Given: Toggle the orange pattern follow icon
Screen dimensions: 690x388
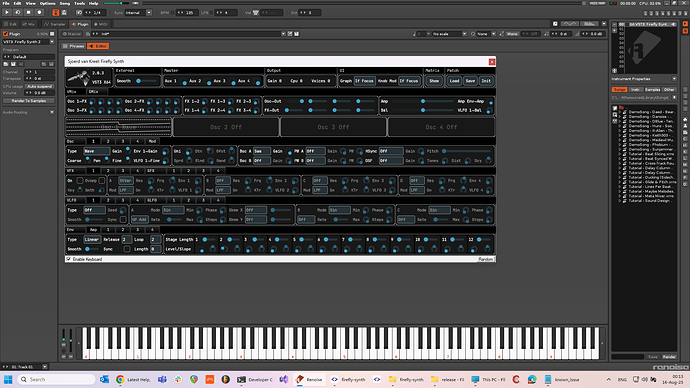Looking at the screenshot, I should pos(56,13).
